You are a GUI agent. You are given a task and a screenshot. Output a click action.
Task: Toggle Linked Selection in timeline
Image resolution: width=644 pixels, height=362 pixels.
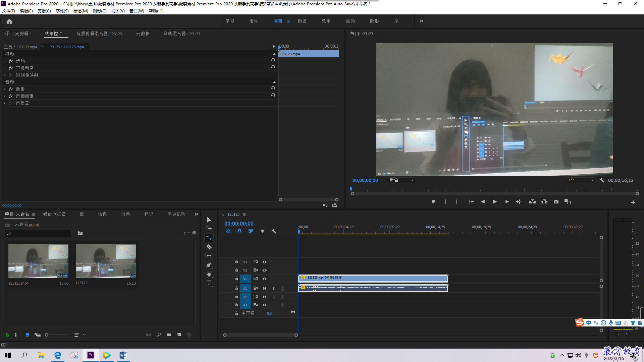pyautogui.click(x=251, y=231)
